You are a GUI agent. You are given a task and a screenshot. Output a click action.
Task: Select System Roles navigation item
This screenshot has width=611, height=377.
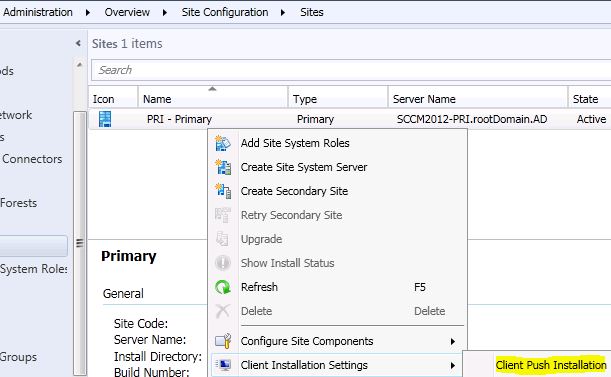pos(34,269)
